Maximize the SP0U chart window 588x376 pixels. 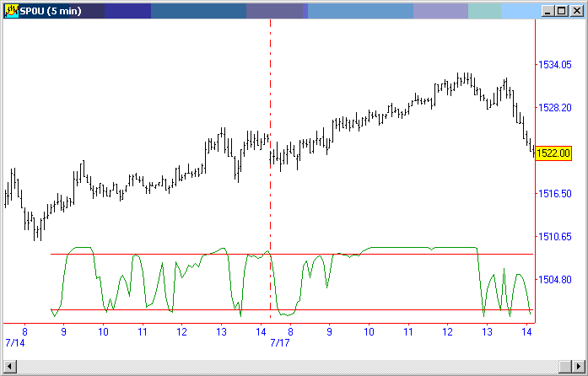[x=562, y=11]
